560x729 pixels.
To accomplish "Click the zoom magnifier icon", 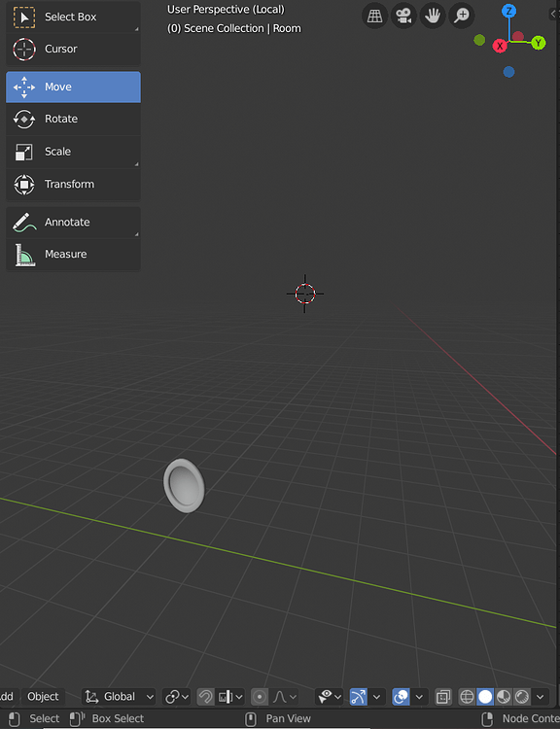I will pyautogui.click(x=462, y=17).
